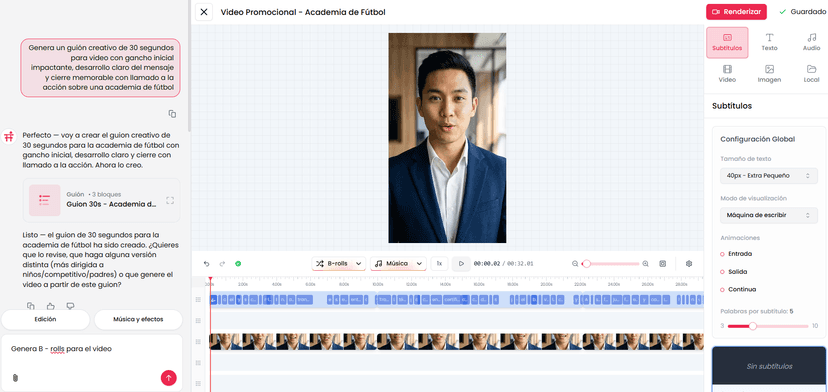Send the chat message
The width and height of the screenshot is (828, 392).
(x=169, y=378)
